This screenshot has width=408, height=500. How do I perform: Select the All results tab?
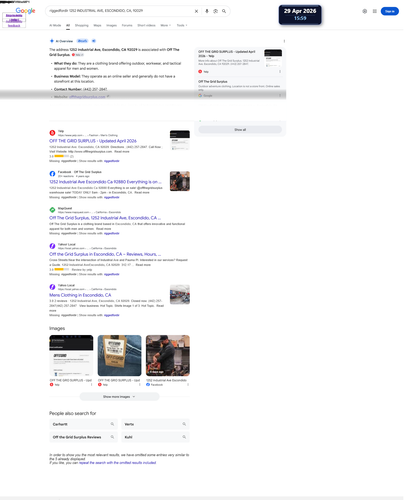click(68, 25)
